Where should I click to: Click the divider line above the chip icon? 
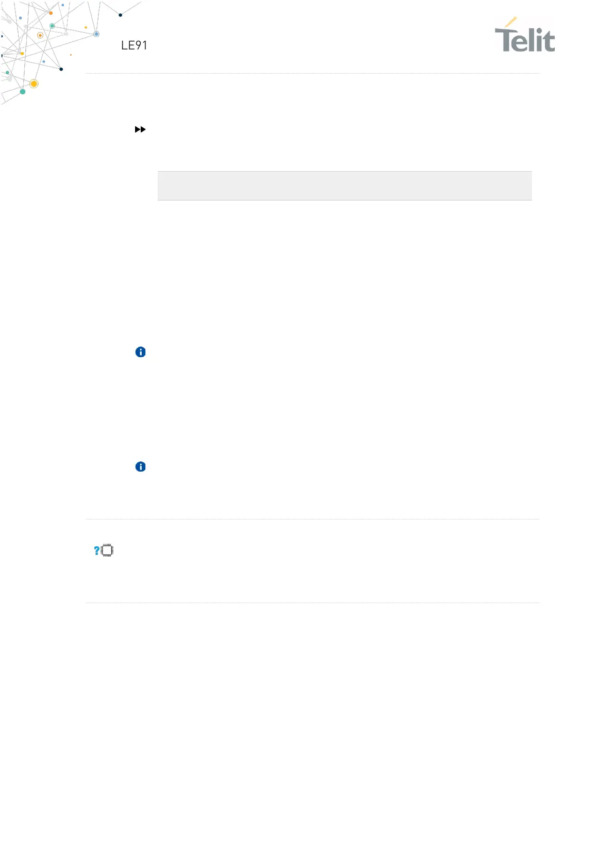coord(312,519)
